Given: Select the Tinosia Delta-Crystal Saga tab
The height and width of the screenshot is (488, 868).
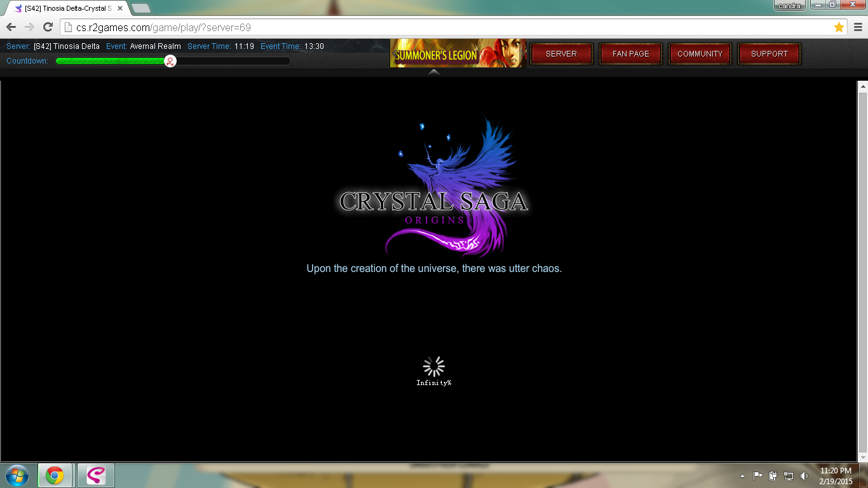Looking at the screenshot, I should pyautogui.click(x=67, y=8).
